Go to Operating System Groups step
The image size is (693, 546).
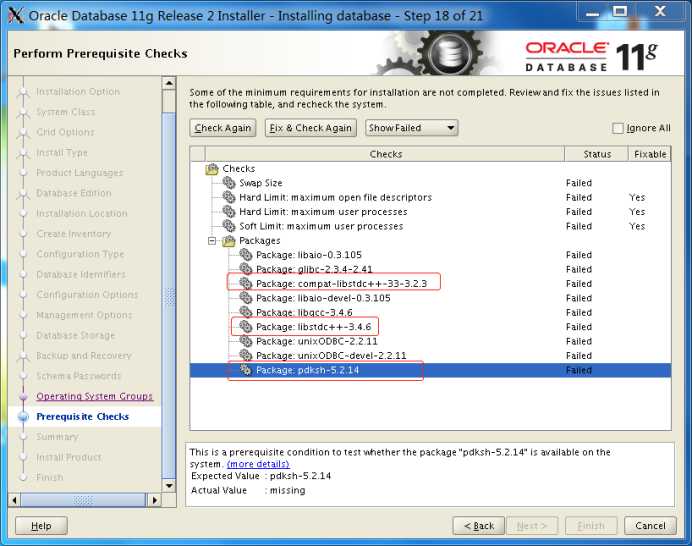tap(94, 396)
